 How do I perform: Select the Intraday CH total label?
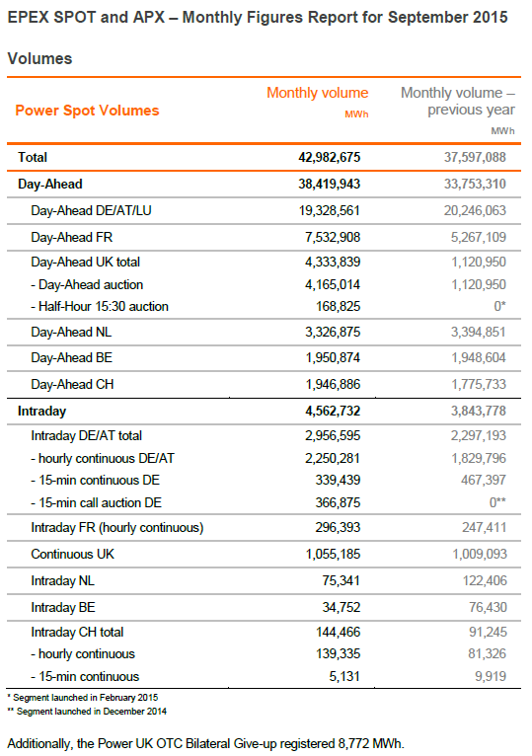(x=77, y=632)
